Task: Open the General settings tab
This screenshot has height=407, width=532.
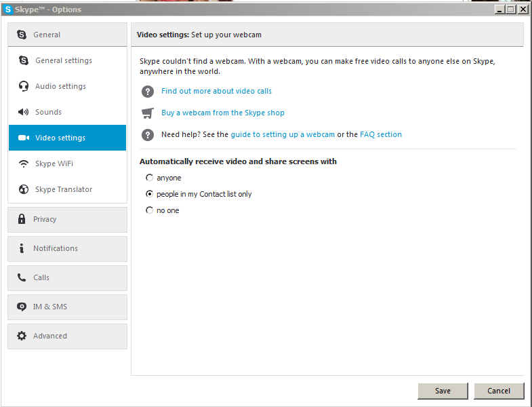Action: 64,60
